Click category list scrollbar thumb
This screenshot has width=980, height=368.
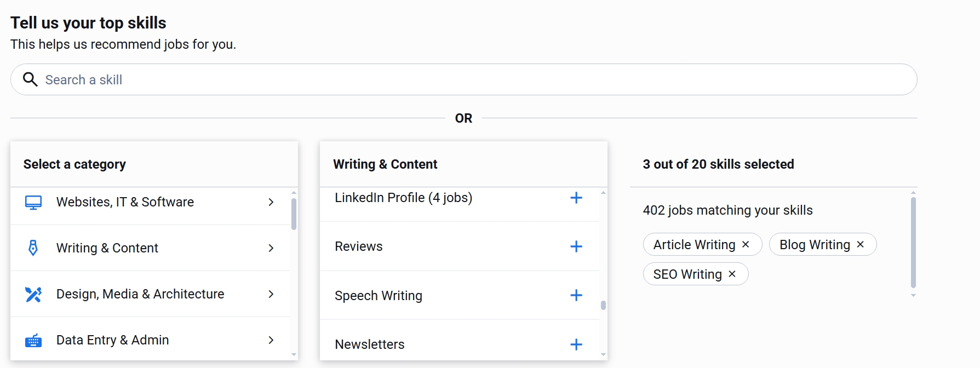point(294,214)
